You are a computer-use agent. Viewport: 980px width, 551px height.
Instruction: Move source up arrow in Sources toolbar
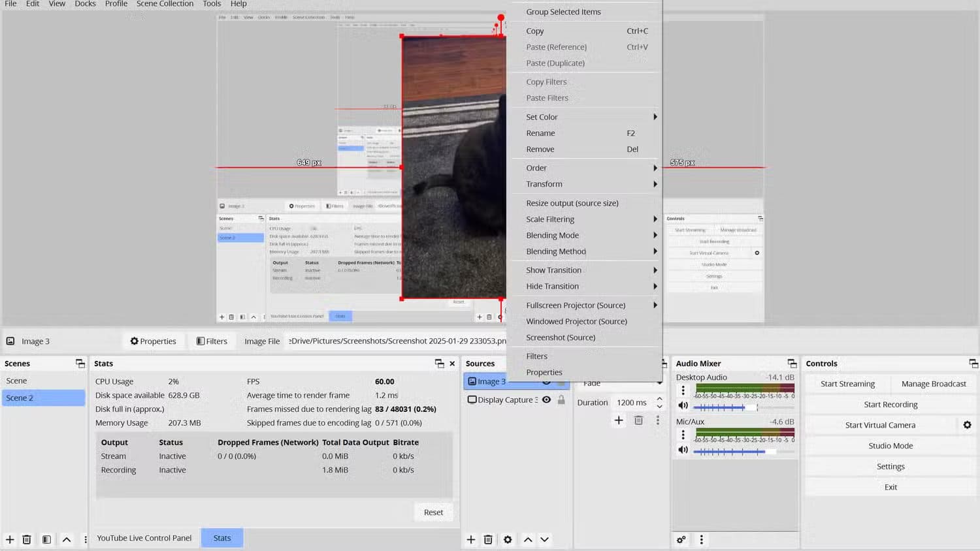pyautogui.click(x=528, y=539)
